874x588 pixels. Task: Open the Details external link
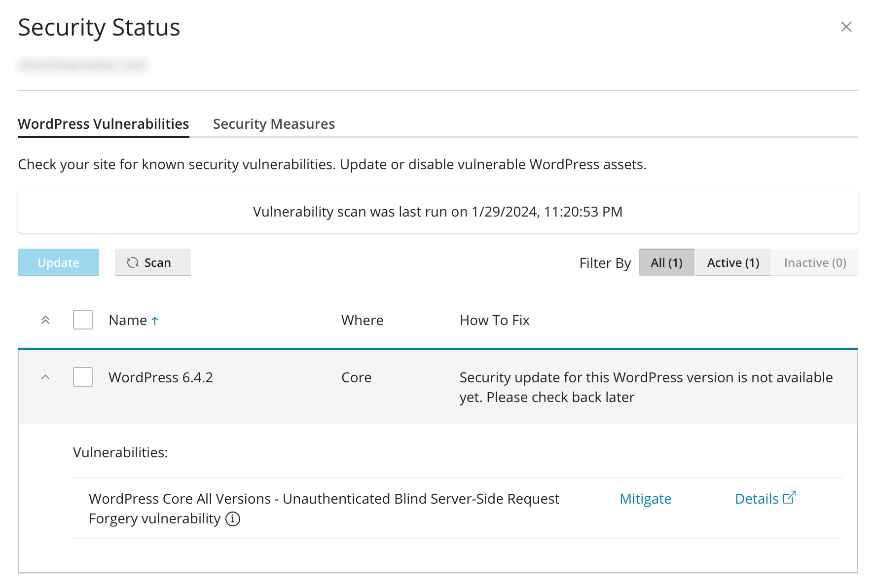[765, 499]
